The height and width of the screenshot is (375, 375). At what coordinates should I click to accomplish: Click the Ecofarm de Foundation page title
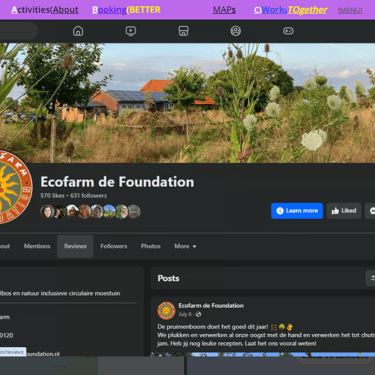117,182
